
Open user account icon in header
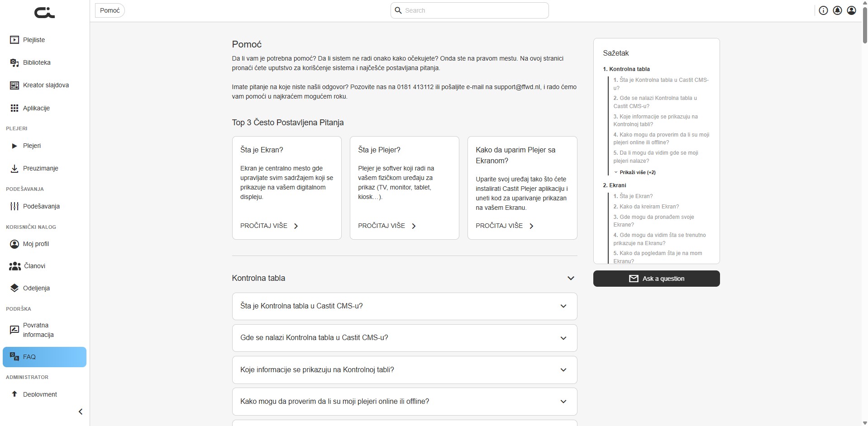click(851, 10)
